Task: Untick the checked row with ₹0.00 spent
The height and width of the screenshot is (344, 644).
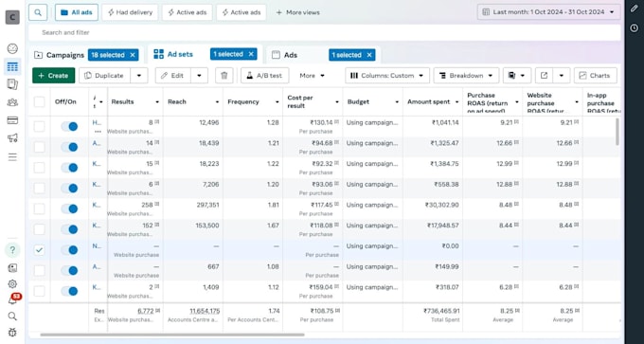Action: (x=40, y=249)
